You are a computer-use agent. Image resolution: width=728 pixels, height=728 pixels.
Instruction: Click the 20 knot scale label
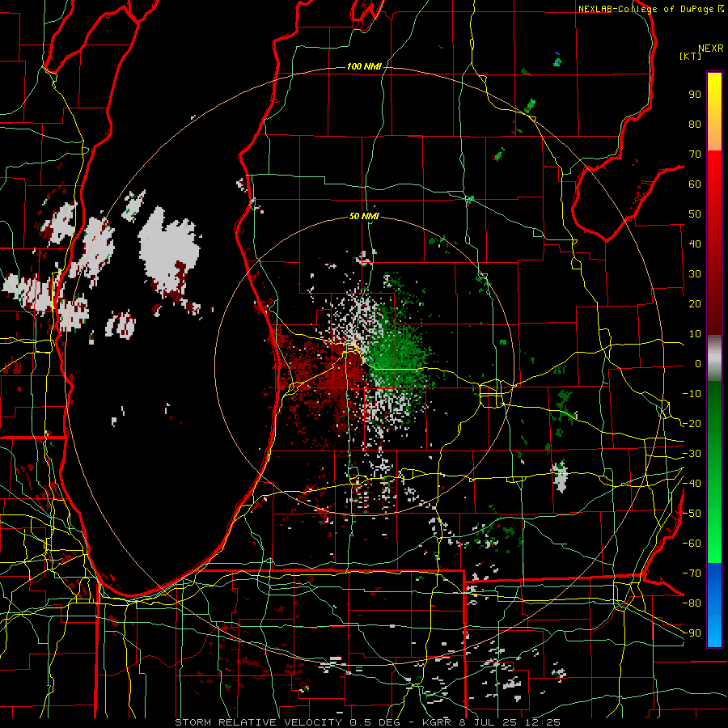point(695,304)
